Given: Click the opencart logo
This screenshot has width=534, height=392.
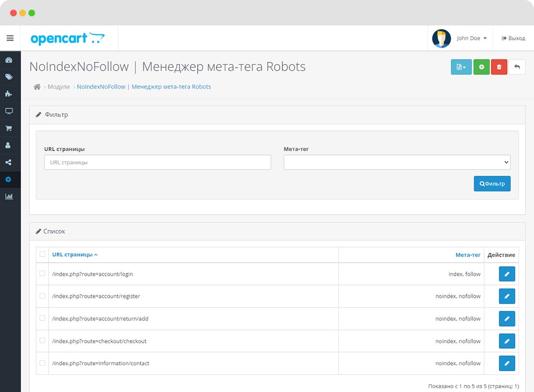Looking at the screenshot, I should (x=67, y=38).
